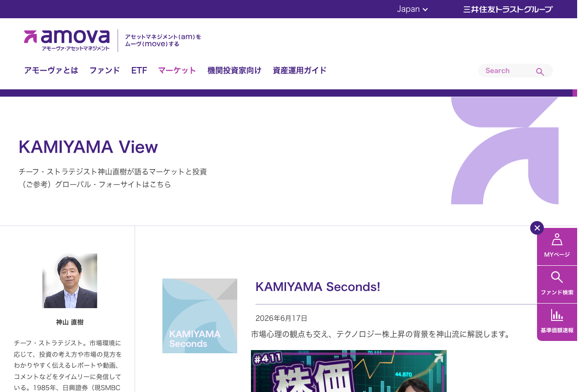Open the KAMIYAMA Seconds! heading link
584x392 pixels.
click(318, 287)
